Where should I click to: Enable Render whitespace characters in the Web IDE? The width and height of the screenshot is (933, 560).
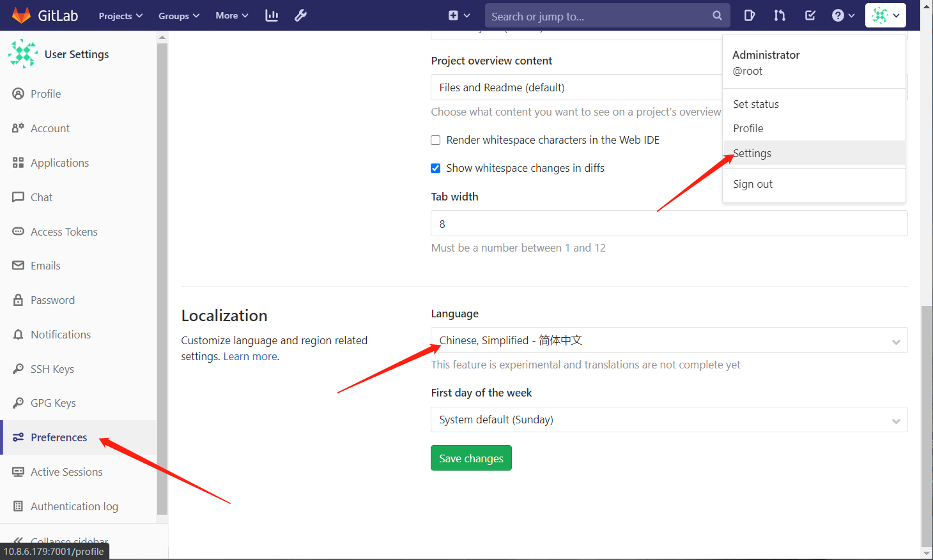click(x=435, y=140)
